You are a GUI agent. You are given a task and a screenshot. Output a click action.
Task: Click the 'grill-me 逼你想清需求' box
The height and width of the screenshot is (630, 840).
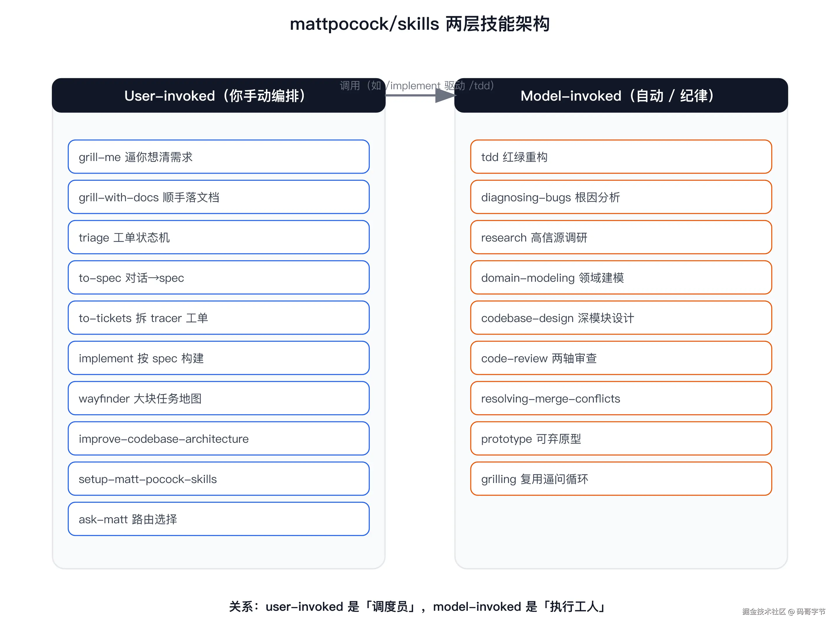point(219,157)
